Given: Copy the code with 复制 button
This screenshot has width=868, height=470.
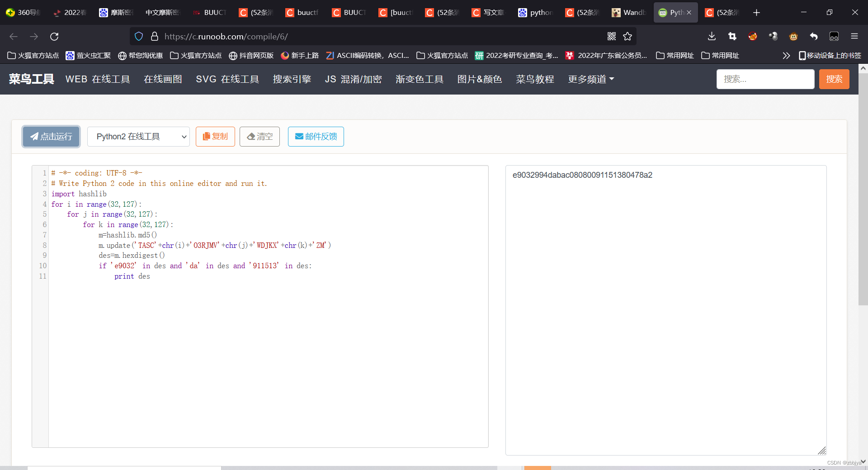Looking at the screenshot, I should coord(215,137).
